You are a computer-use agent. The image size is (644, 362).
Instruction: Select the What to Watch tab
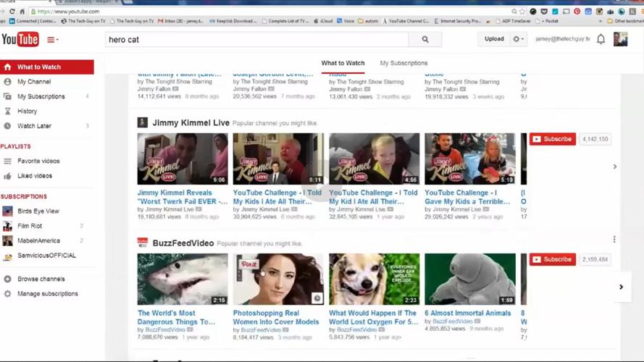343,63
